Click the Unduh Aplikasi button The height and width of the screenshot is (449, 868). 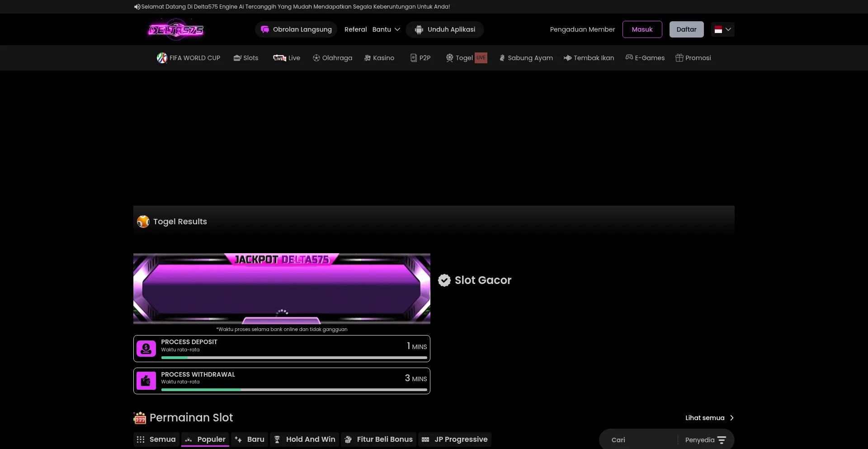click(445, 29)
